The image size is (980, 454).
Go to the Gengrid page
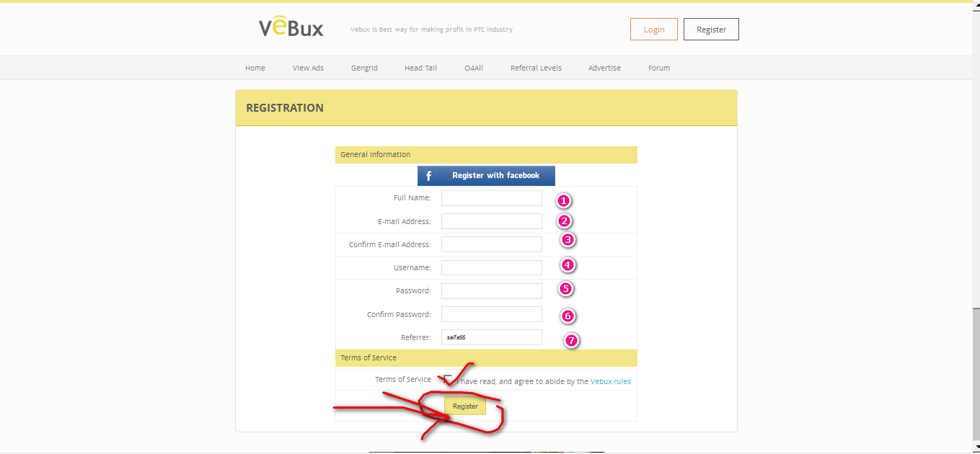pyautogui.click(x=364, y=68)
